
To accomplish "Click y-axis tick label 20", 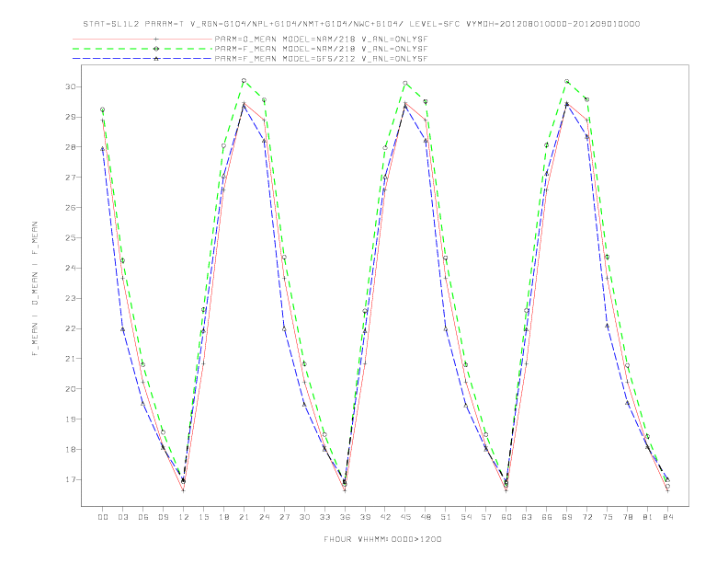I will coord(71,389).
